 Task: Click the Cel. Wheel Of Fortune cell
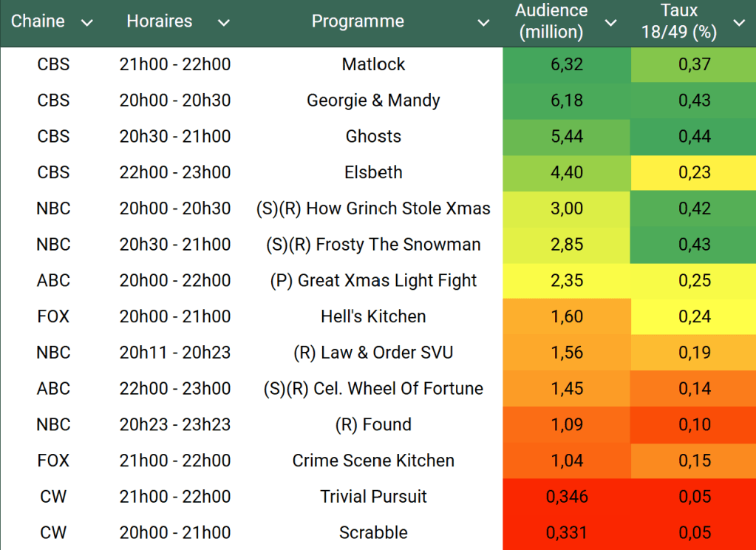click(x=373, y=388)
